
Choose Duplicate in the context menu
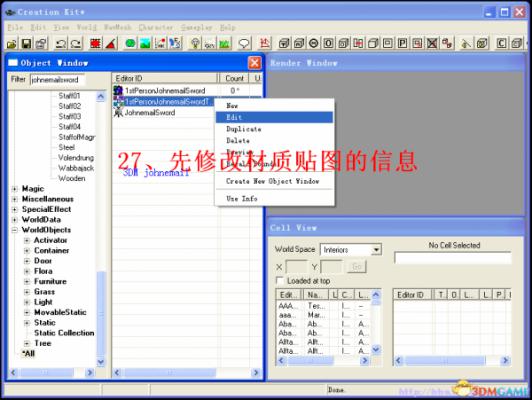274,129
